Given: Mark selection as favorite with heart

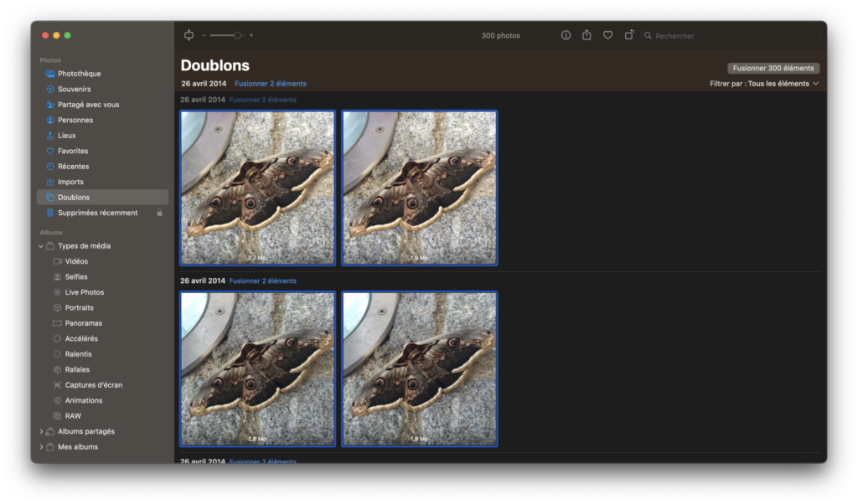Looking at the screenshot, I should [608, 35].
